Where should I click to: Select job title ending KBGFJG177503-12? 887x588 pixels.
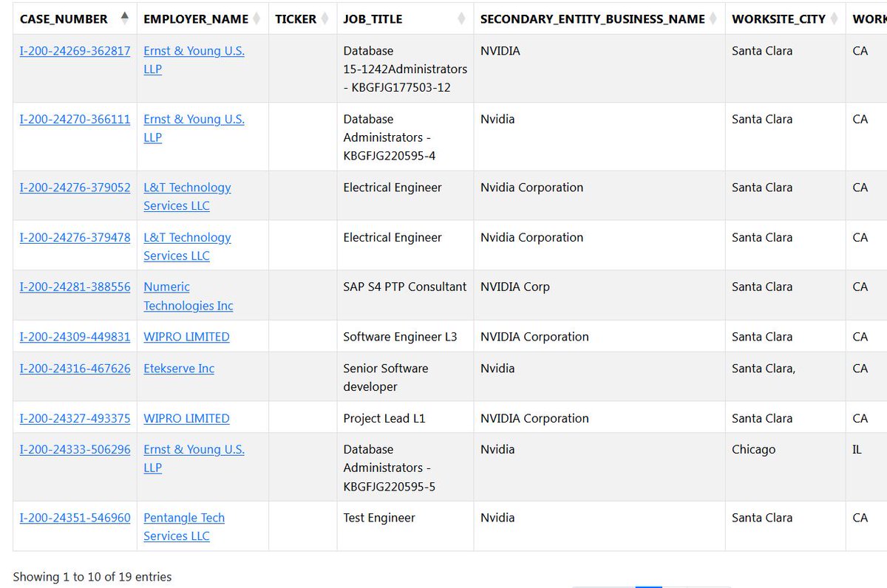tap(405, 69)
